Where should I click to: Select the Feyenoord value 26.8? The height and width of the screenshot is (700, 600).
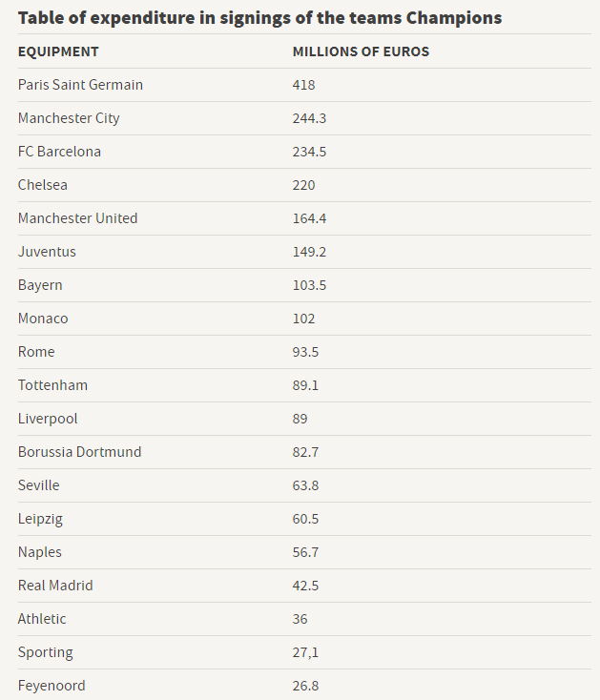pyautogui.click(x=305, y=686)
